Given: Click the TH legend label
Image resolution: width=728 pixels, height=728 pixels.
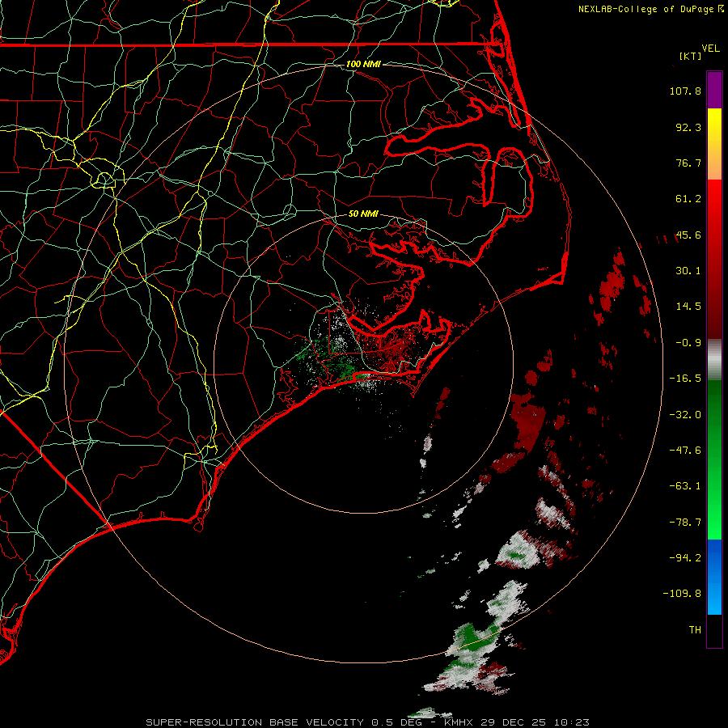Looking at the screenshot, I should click(x=695, y=630).
